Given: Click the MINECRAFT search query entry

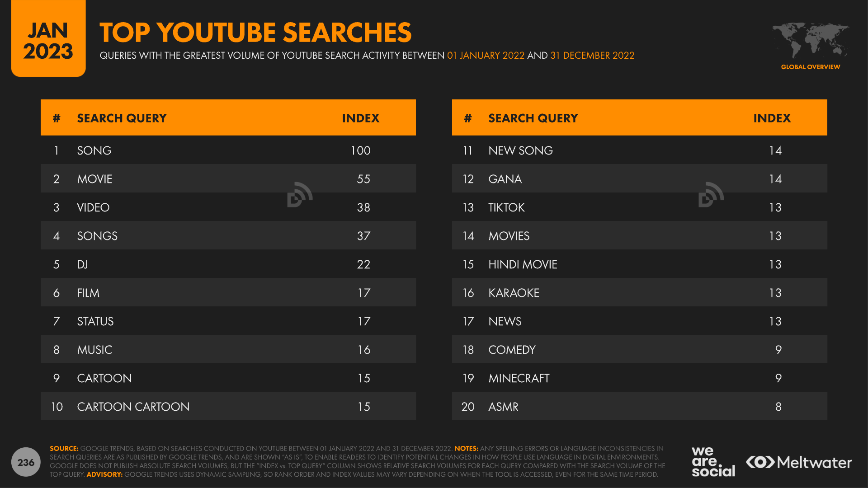Looking at the screenshot, I should click(x=519, y=378).
